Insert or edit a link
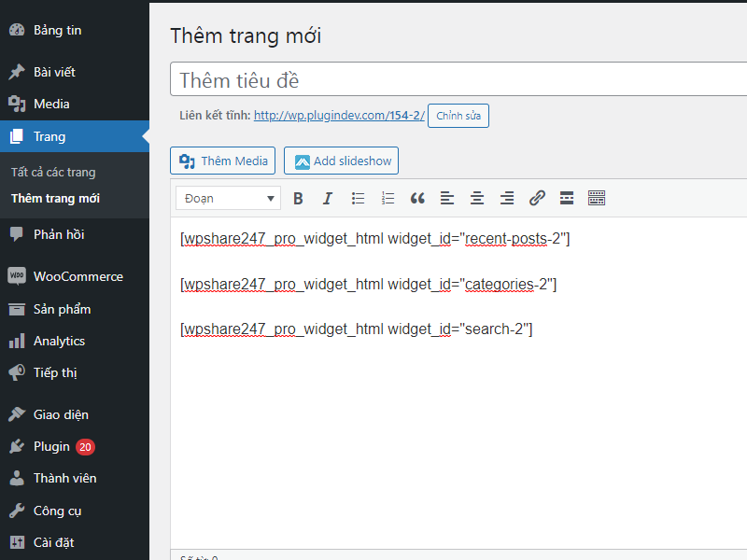Viewport: 747px width, 560px height. (x=537, y=198)
